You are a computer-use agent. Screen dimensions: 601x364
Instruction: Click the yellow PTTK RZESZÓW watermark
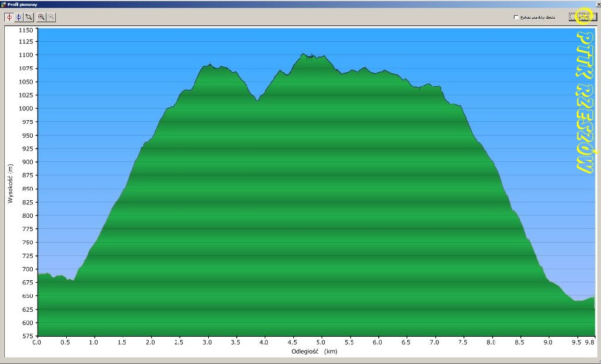(584, 103)
